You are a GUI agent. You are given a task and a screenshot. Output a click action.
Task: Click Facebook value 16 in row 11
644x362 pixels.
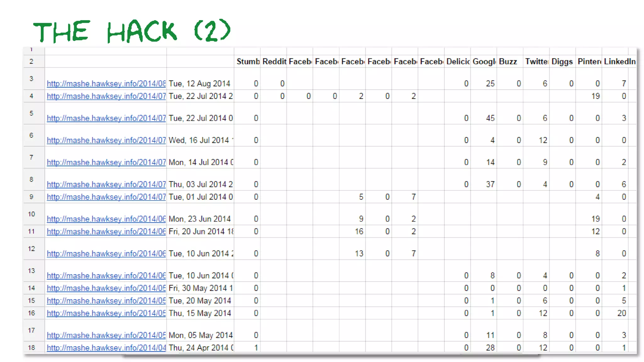tap(359, 232)
